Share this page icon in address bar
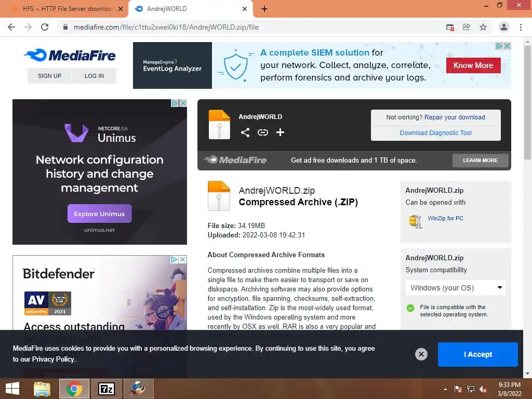 click(467, 27)
